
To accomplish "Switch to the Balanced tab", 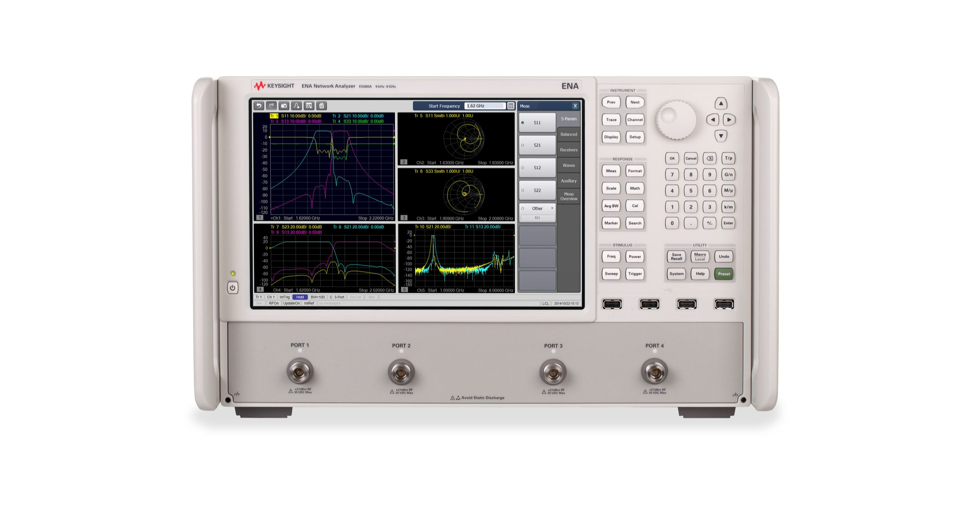I will click(568, 134).
